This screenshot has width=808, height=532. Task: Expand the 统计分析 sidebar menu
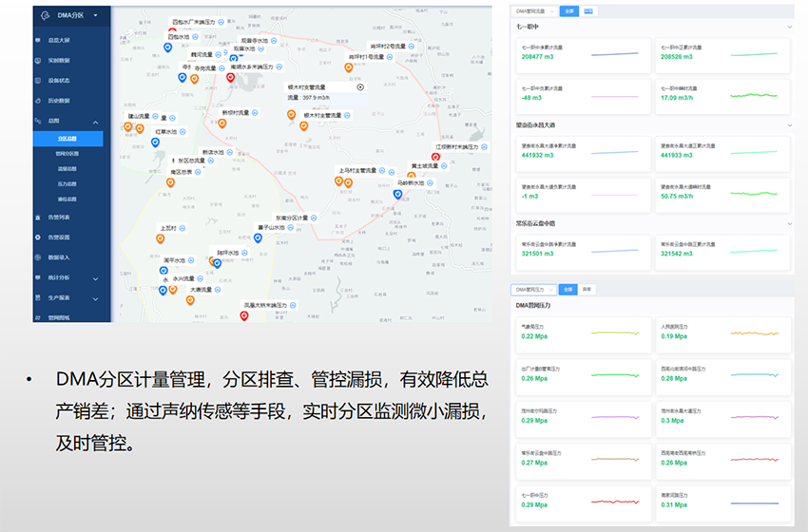[x=95, y=278]
